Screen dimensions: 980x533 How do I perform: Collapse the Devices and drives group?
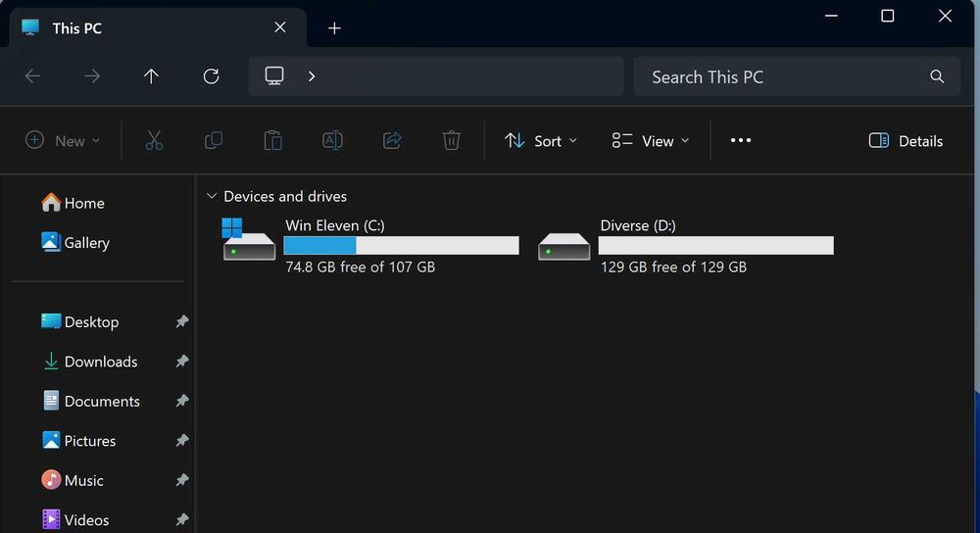212,196
